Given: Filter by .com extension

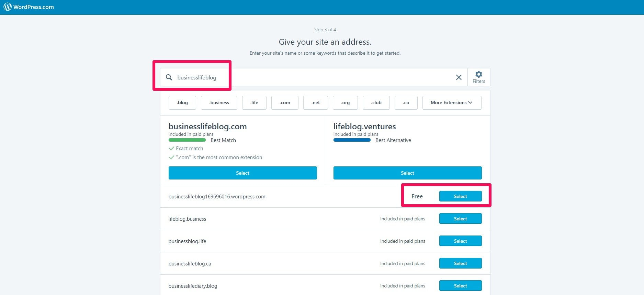Looking at the screenshot, I should pos(285,102).
